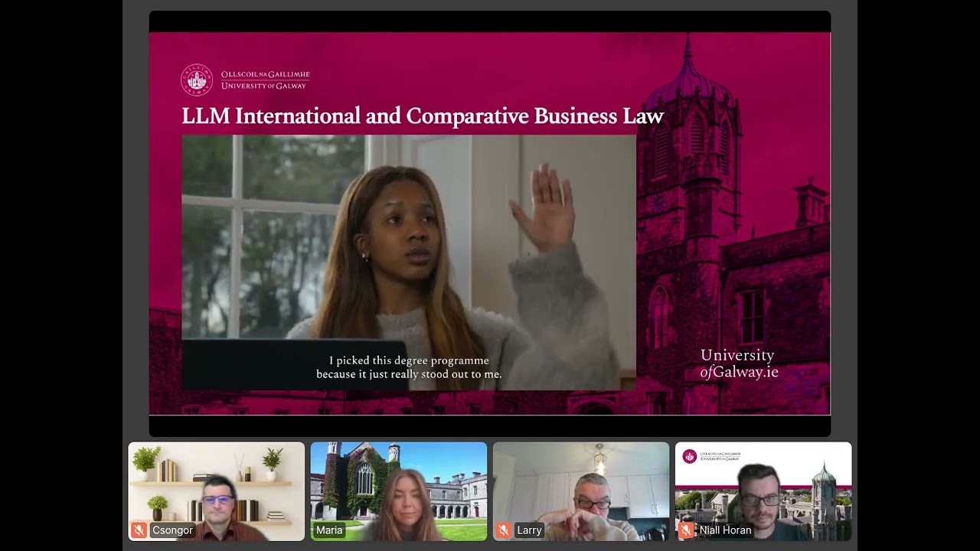The height and width of the screenshot is (551, 980).
Task: Click Csongor's muted microphone icon
Action: point(139,530)
